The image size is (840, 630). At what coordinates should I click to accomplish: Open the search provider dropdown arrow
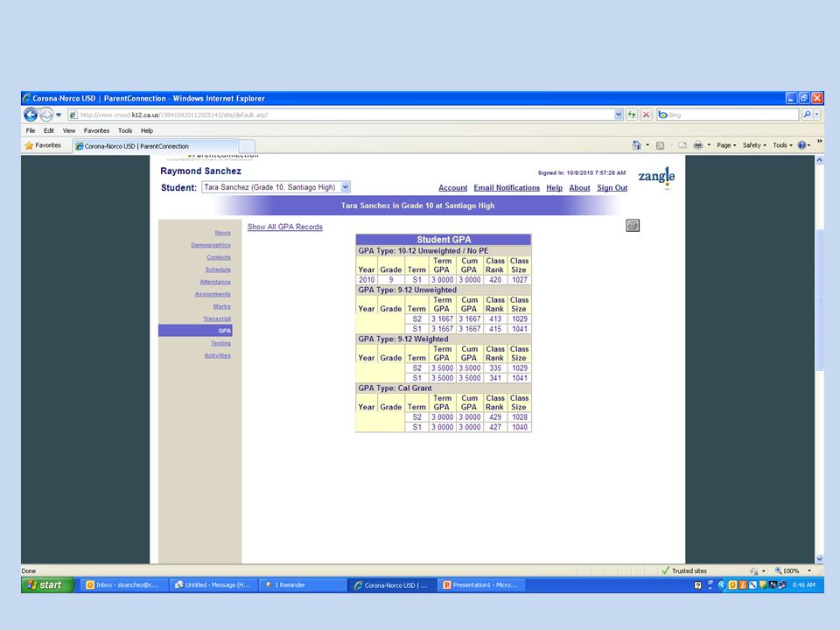pyautogui.click(x=817, y=115)
